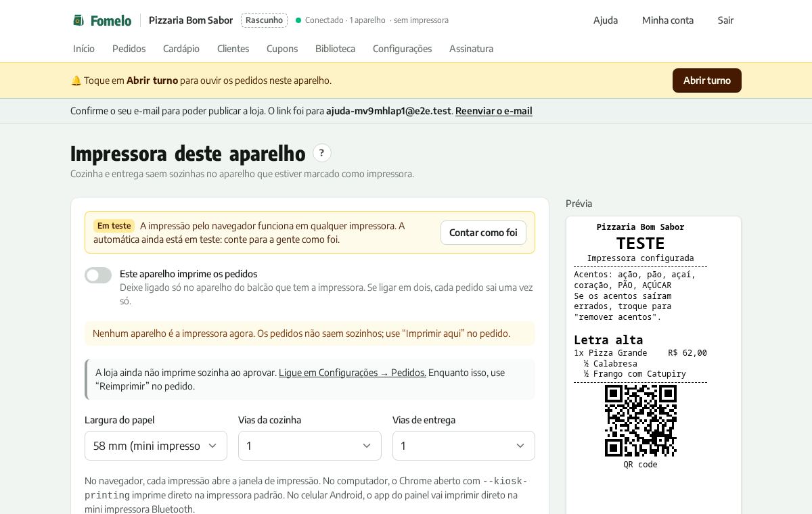Click the Fomelo logo icon
Viewport: 812px width, 514px height.
(x=78, y=20)
